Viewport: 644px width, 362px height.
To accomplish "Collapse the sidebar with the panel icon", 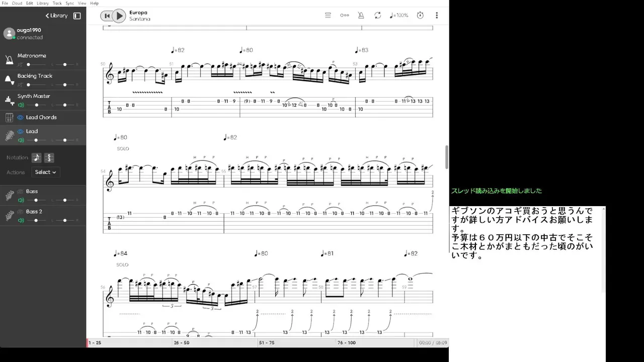I will coord(77,16).
